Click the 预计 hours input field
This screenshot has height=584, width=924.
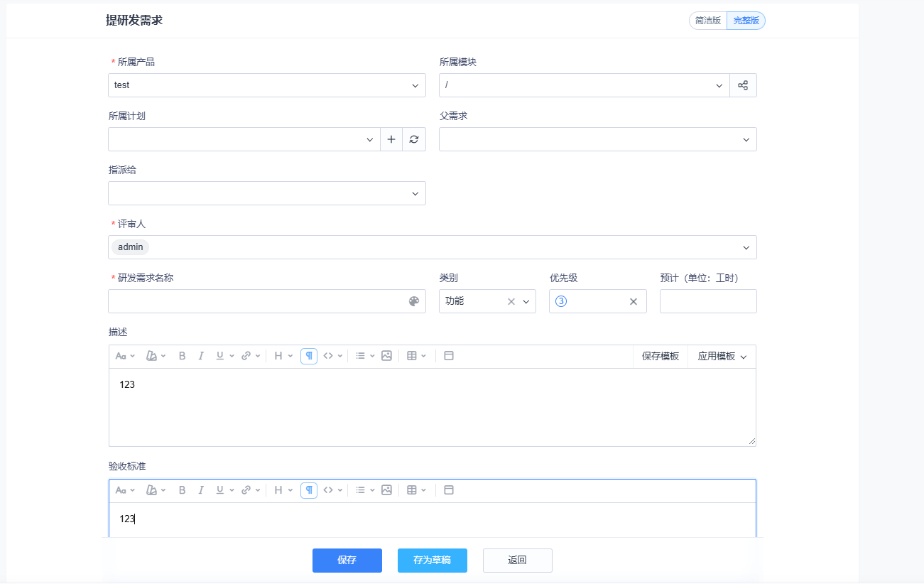click(707, 301)
